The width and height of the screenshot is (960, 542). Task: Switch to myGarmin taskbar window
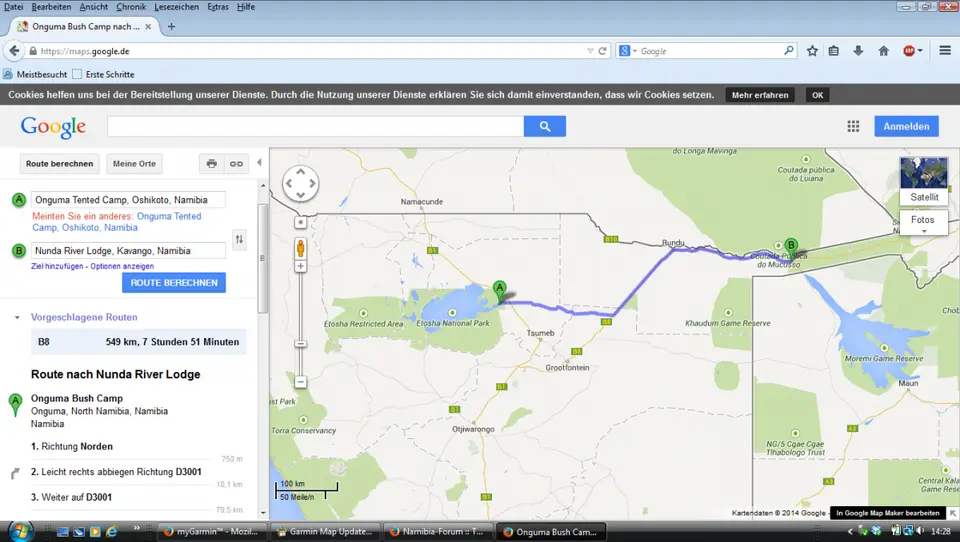pos(212,532)
